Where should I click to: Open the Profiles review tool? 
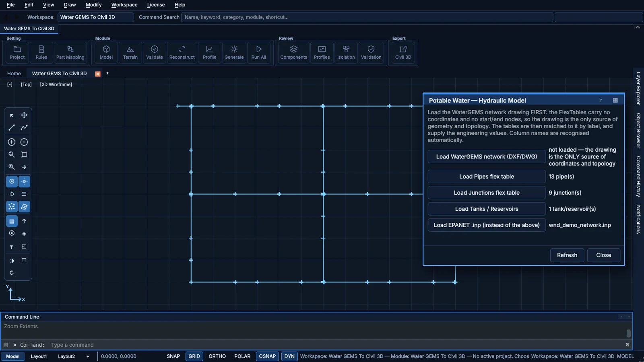[x=322, y=53]
